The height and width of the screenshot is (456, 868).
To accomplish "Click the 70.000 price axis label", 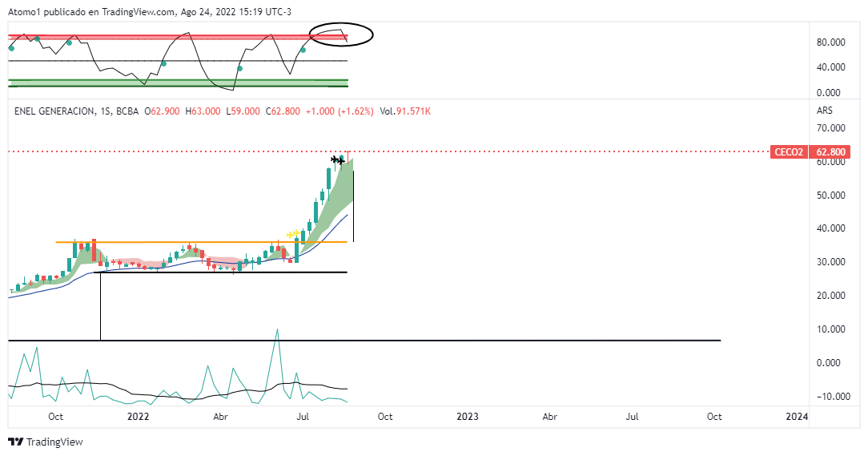I will [831, 128].
